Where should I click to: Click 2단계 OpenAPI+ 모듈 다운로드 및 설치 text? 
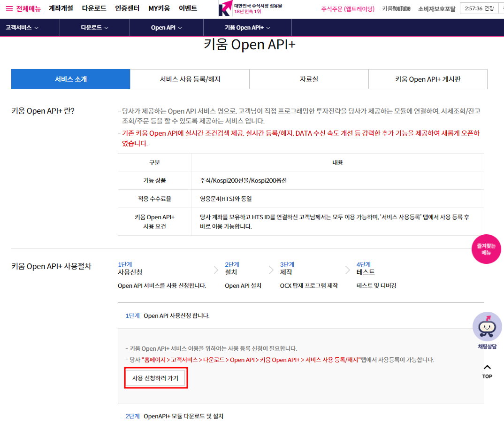pyautogui.click(x=174, y=416)
